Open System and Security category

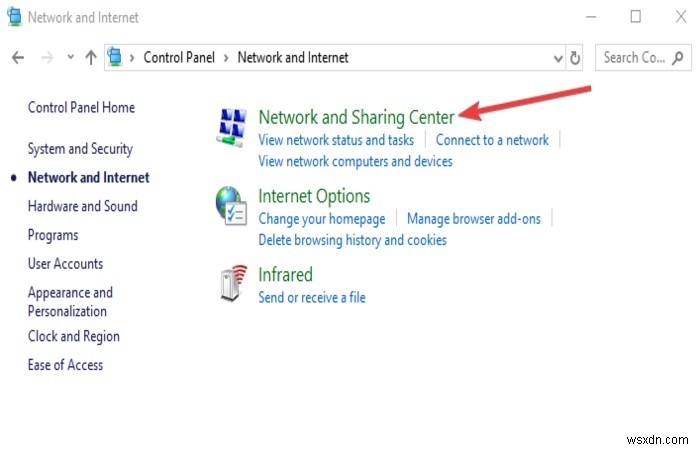pyautogui.click(x=80, y=149)
